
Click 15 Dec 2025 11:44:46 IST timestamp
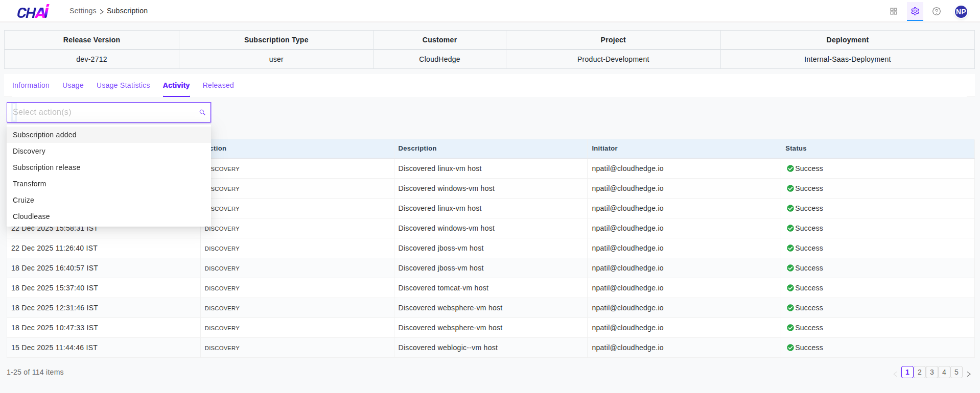54,348
